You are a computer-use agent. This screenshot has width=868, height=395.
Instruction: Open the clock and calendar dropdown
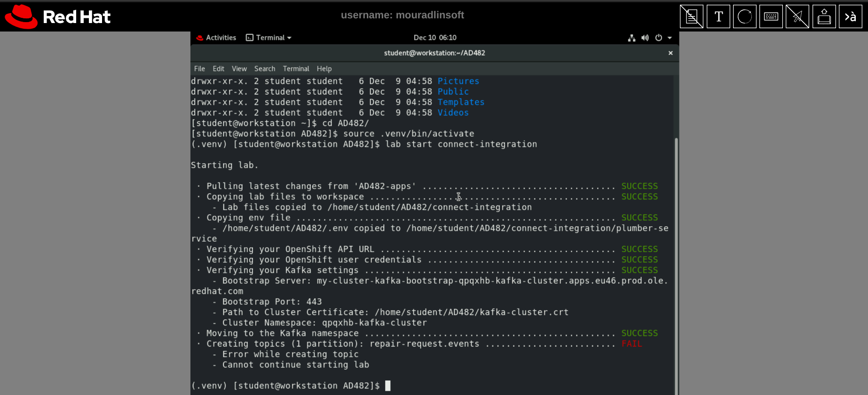(435, 38)
